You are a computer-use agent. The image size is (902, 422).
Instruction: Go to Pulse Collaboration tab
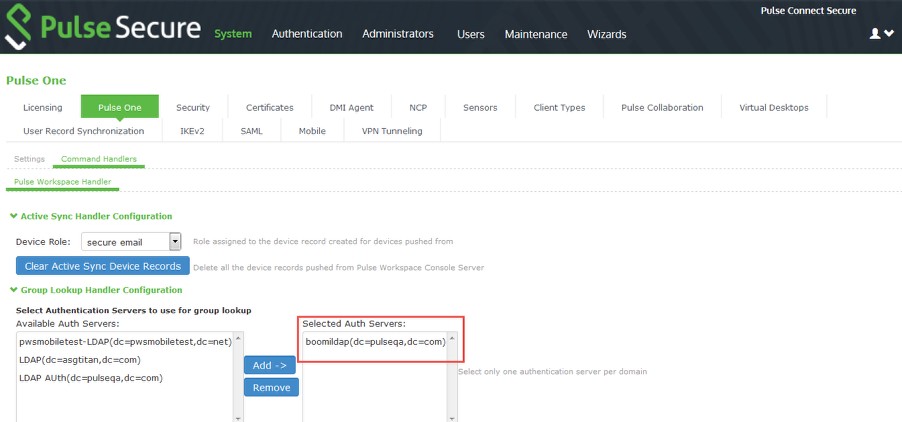point(662,108)
